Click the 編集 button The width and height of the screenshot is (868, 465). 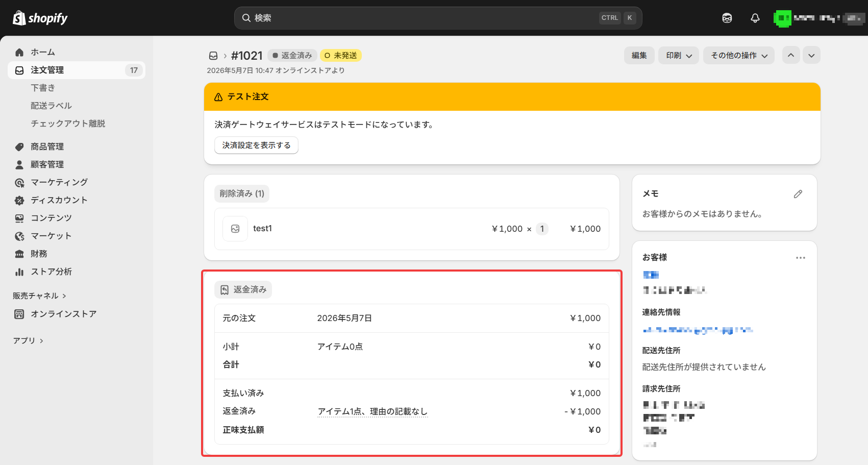coord(639,55)
